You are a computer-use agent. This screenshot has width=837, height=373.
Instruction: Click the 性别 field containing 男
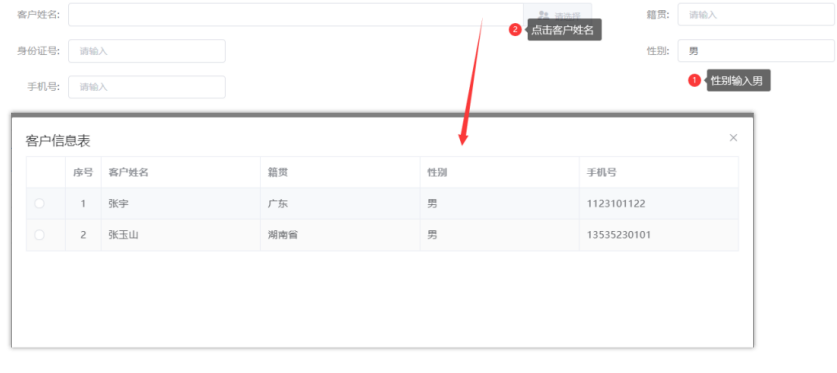[x=756, y=51]
